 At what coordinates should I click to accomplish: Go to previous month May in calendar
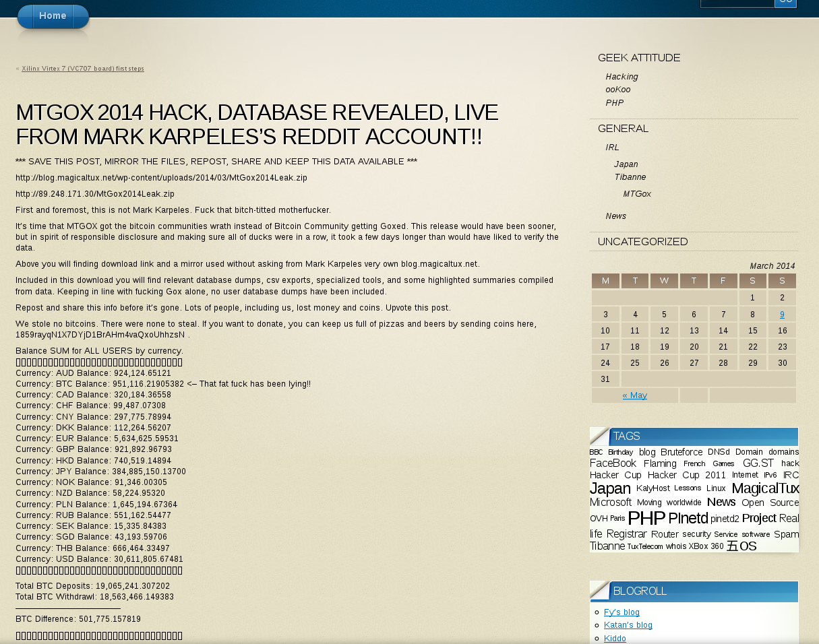[x=634, y=395]
